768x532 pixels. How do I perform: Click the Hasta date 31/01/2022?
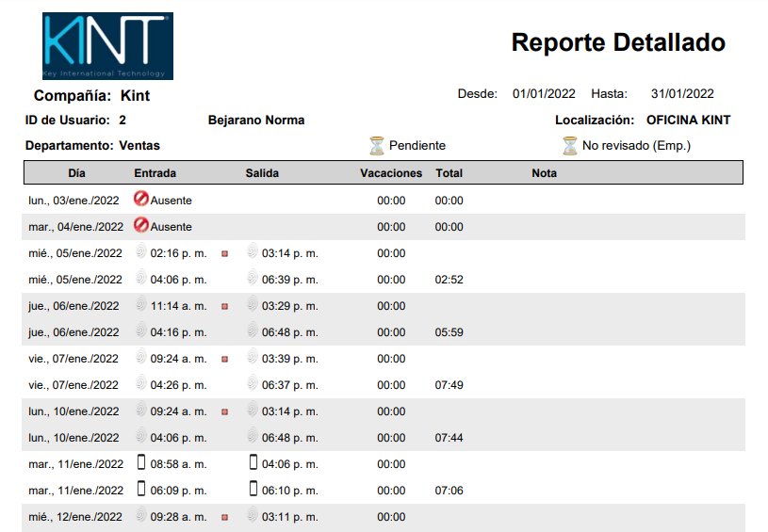(682, 94)
